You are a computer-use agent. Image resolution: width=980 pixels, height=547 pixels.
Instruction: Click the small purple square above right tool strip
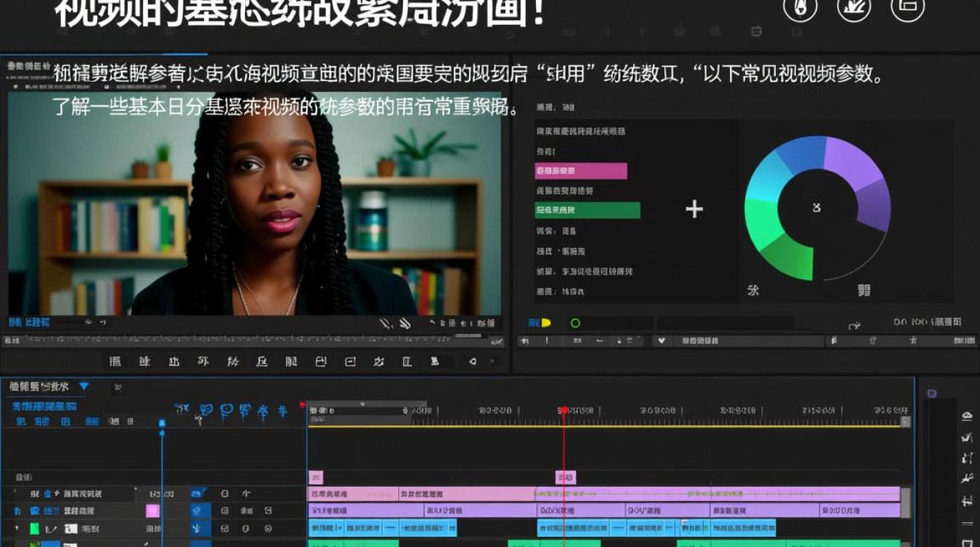[931, 394]
